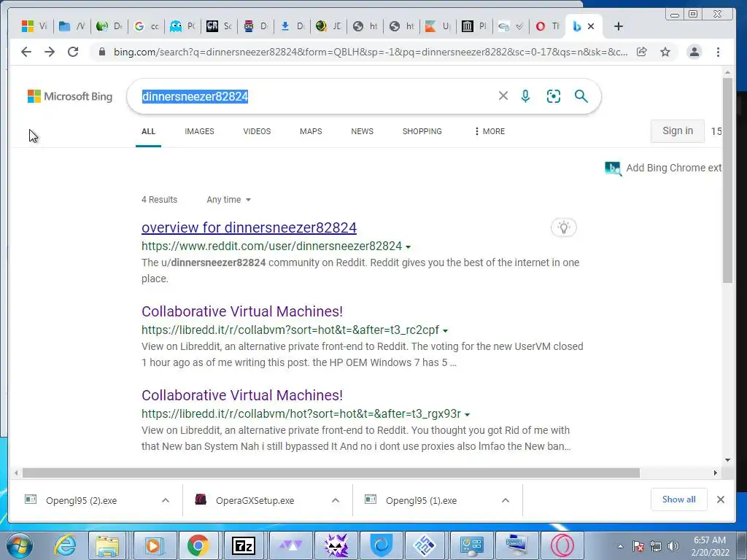The width and height of the screenshot is (747, 560).
Task: Click the vertical scrollbar thumb
Action: click(x=727, y=181)
